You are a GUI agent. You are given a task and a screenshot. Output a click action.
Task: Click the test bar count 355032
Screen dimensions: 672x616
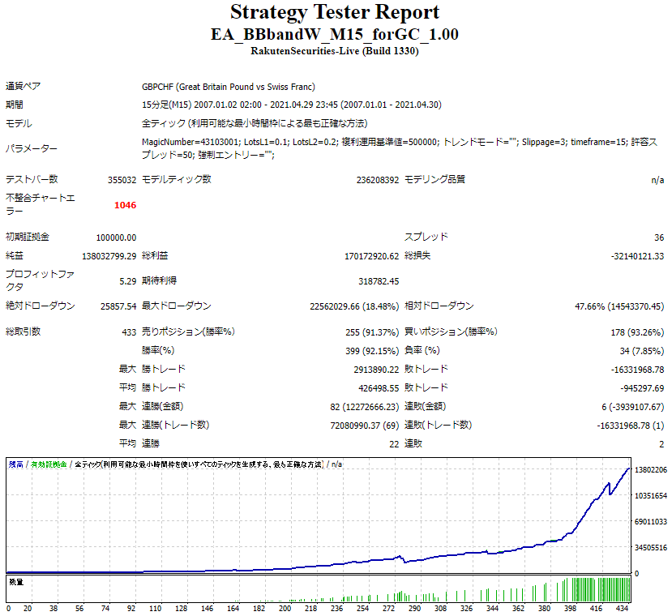pyautogui.click(x=122, y=180)
